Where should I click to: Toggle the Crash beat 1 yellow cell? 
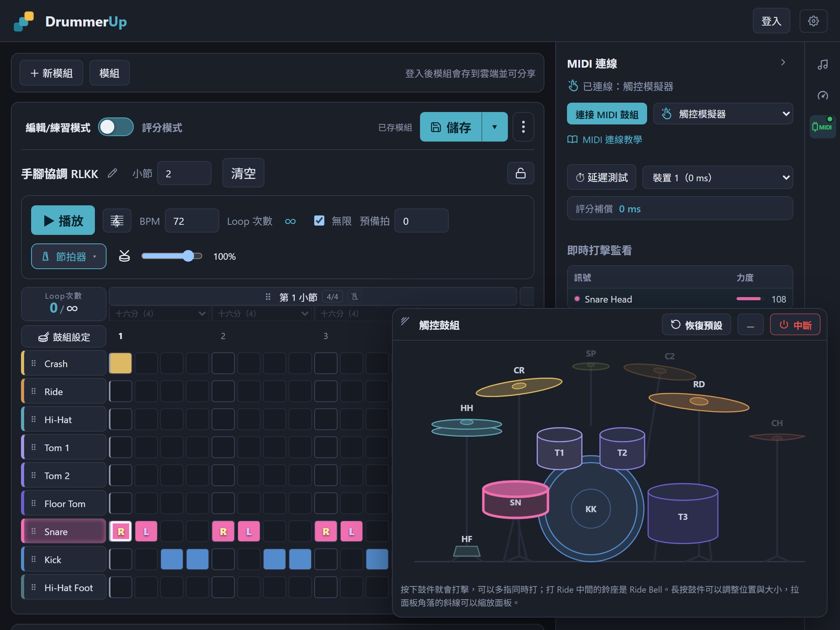(x=120, y=363)
